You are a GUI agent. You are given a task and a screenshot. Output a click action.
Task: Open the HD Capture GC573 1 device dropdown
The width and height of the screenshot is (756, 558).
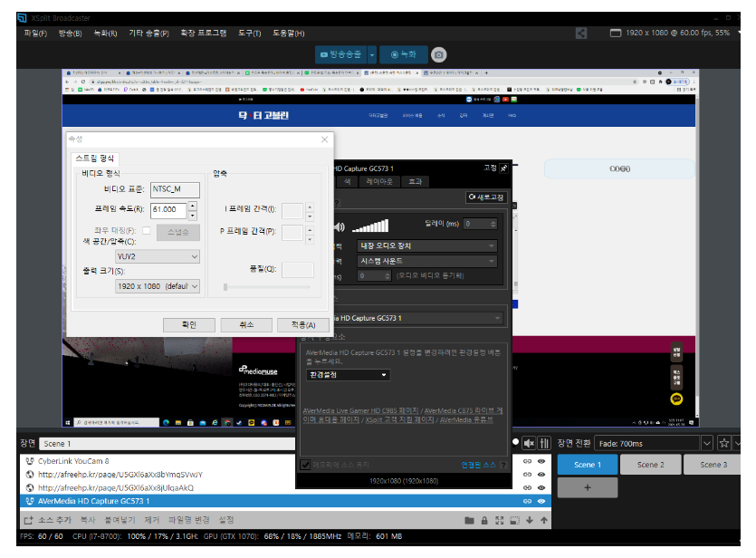(418, 318)
